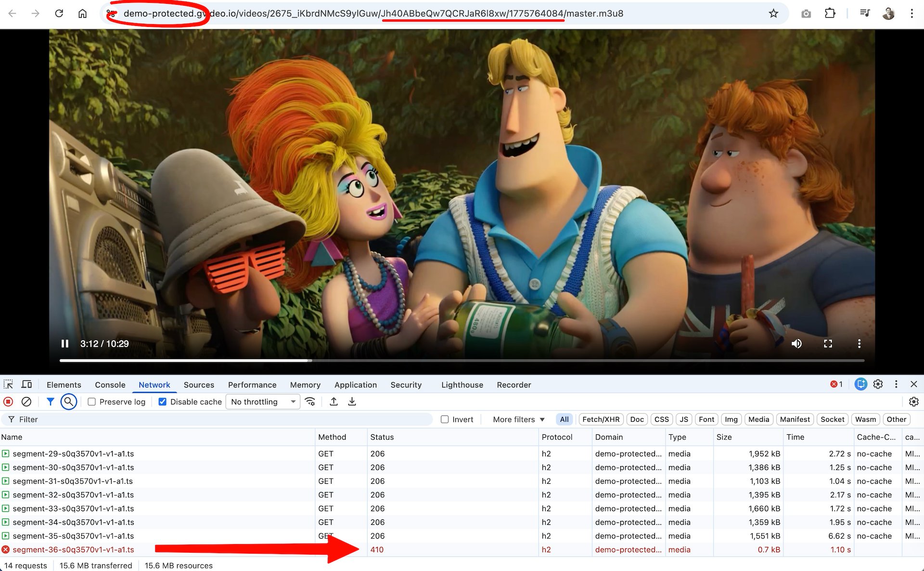Focus the network Filter input field
The width and height of the screenshot is (924, 571).
tap(217, 419)
